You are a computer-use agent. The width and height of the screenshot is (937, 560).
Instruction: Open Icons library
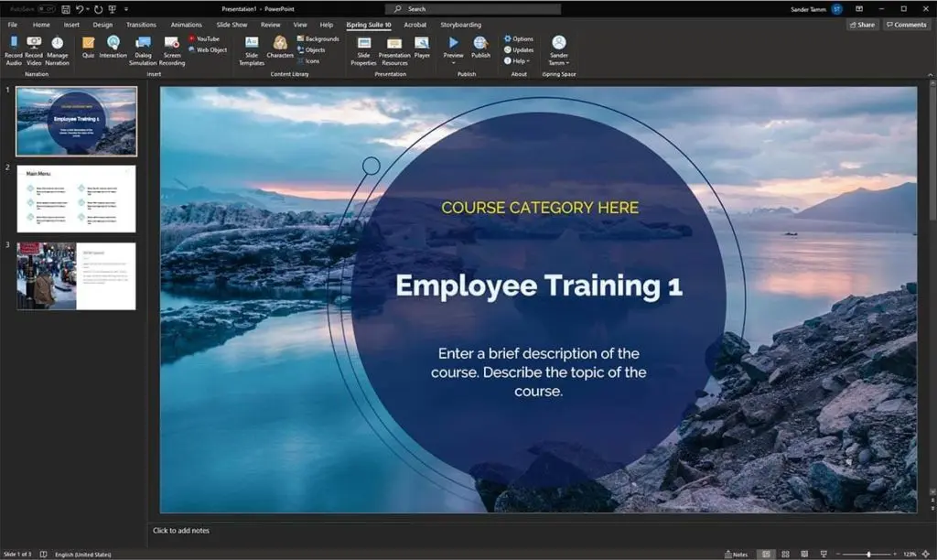(308, 61)
